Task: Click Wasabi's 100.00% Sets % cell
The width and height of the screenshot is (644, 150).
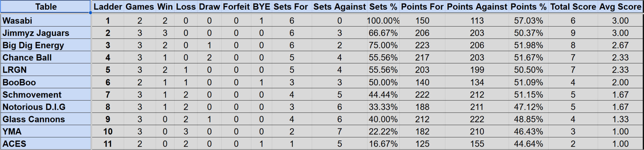Action: coord(383,21)
